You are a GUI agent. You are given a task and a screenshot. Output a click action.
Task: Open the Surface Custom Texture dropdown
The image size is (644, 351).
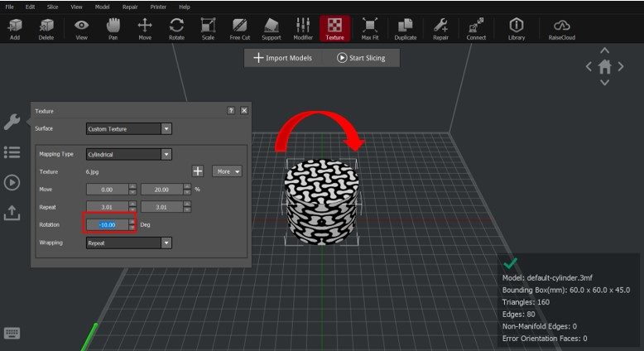point(129,129)
